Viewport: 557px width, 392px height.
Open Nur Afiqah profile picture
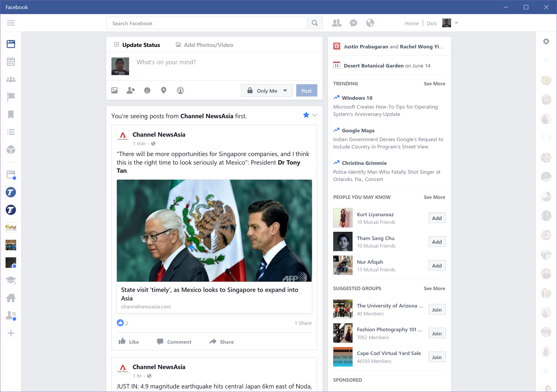343,265
